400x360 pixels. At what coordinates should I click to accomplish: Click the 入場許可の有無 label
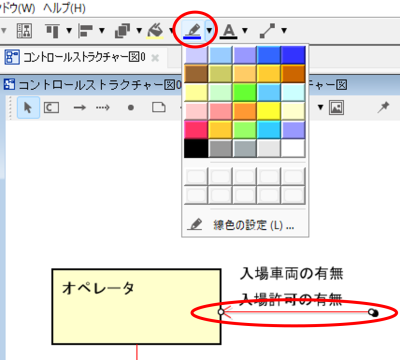coord(292,299)
